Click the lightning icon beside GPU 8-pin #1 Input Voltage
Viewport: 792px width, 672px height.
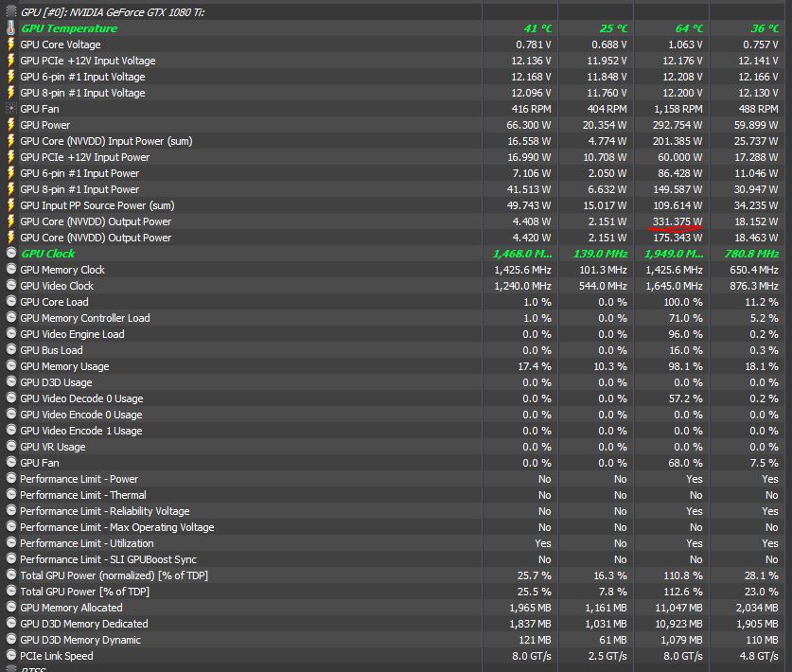coord(10,93)
